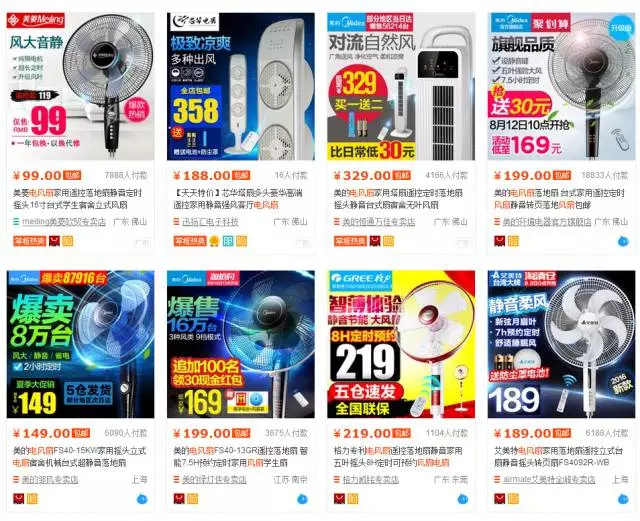Screen dimensions: 640x521
Task: Open airmate艾美特金峻专卖店 shop link
Action: [x=549, y=479]
